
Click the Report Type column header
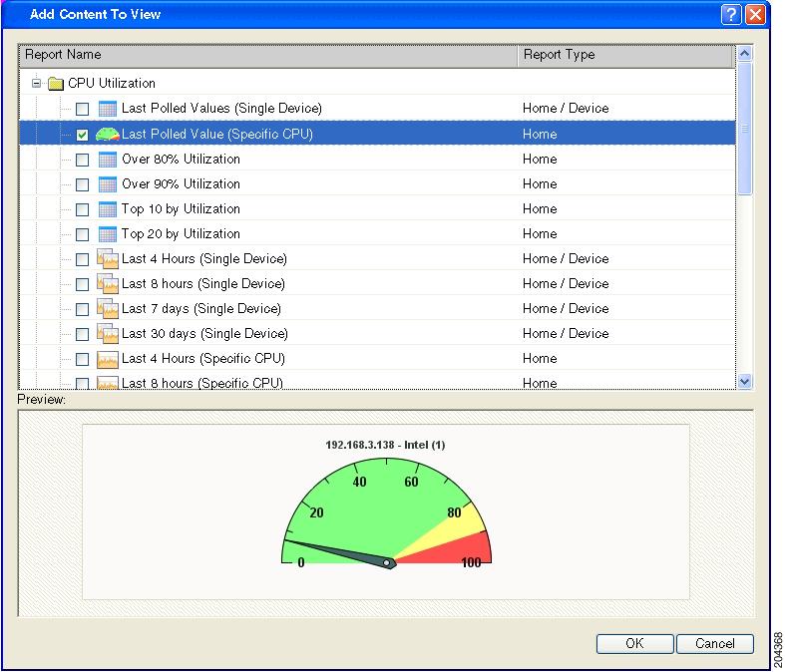pos(626,55)
